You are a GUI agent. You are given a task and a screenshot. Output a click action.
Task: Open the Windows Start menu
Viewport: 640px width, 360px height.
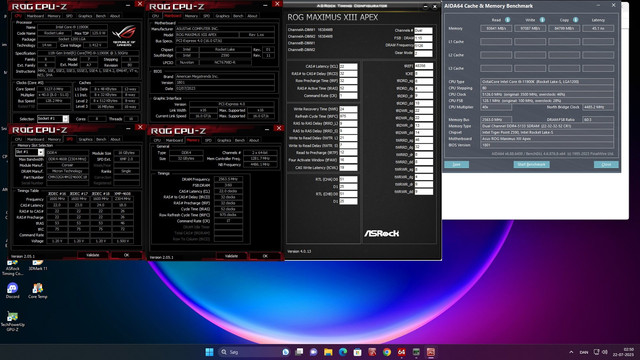(x=209, y=352)
